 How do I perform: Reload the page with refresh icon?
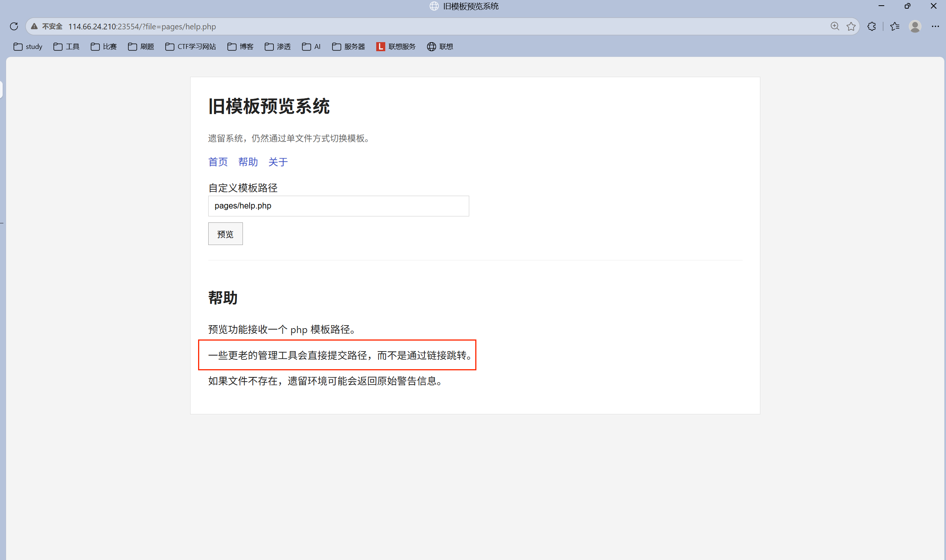coord(14,26)
